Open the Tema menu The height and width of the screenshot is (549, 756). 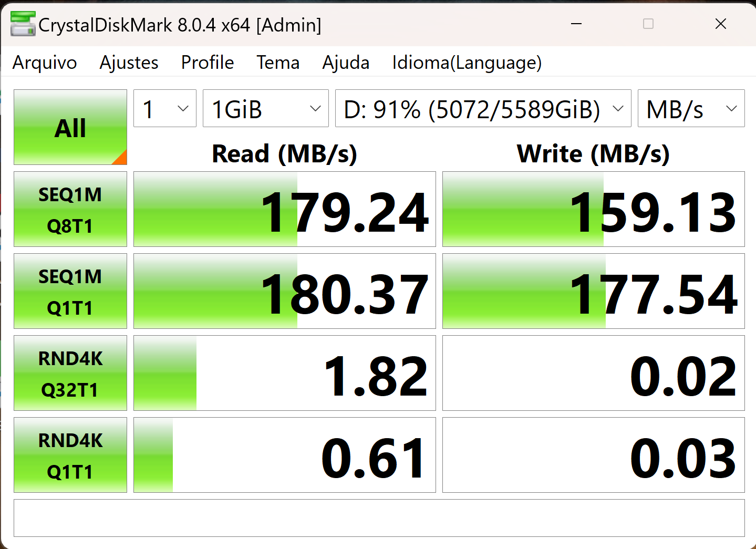point(278,63)
